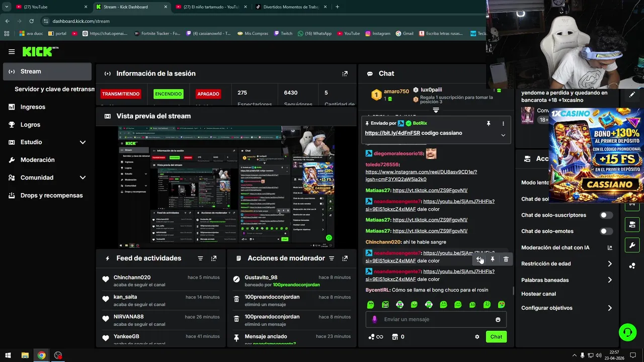Click the Kick logo
The image size is (644, 362).
coord(40,51)
